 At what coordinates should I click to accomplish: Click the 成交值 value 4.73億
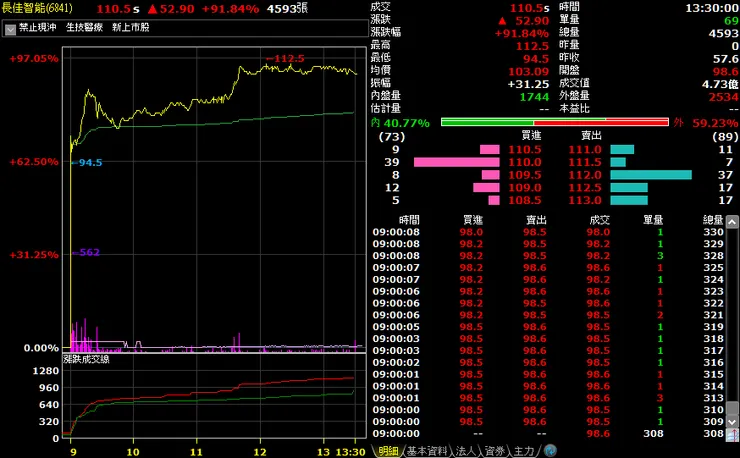coord(720,85)
